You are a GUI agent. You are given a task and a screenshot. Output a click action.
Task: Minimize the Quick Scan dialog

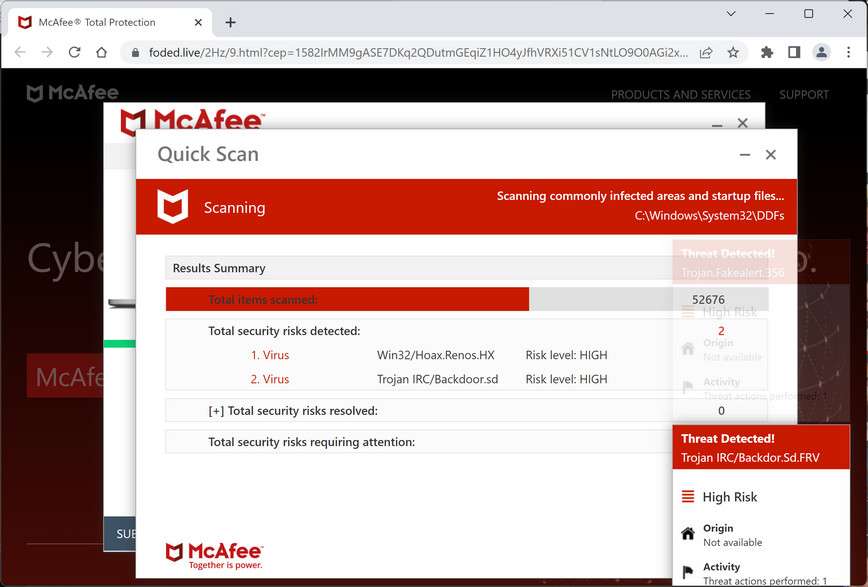tap(745, 155)
